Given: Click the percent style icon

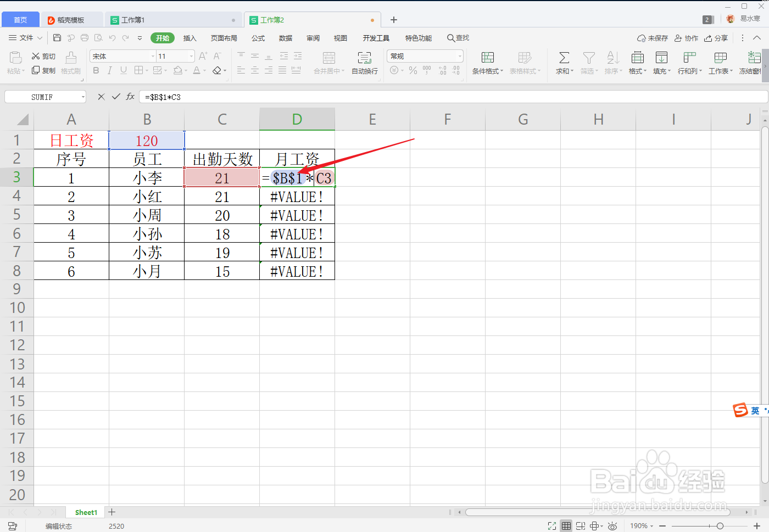Looking at the screenshot, I should coord(413,70).
